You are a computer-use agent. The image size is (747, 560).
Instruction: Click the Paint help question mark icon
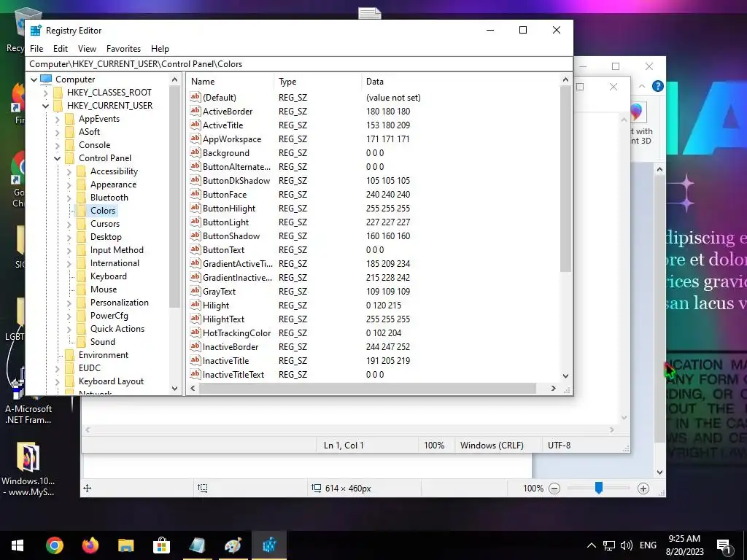click(x=658, y=86)
